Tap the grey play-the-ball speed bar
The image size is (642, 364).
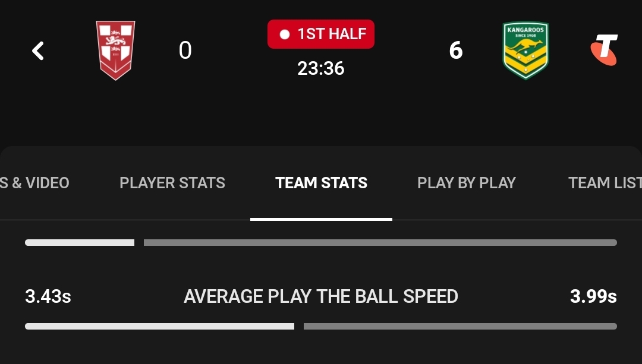click(460, 327)
